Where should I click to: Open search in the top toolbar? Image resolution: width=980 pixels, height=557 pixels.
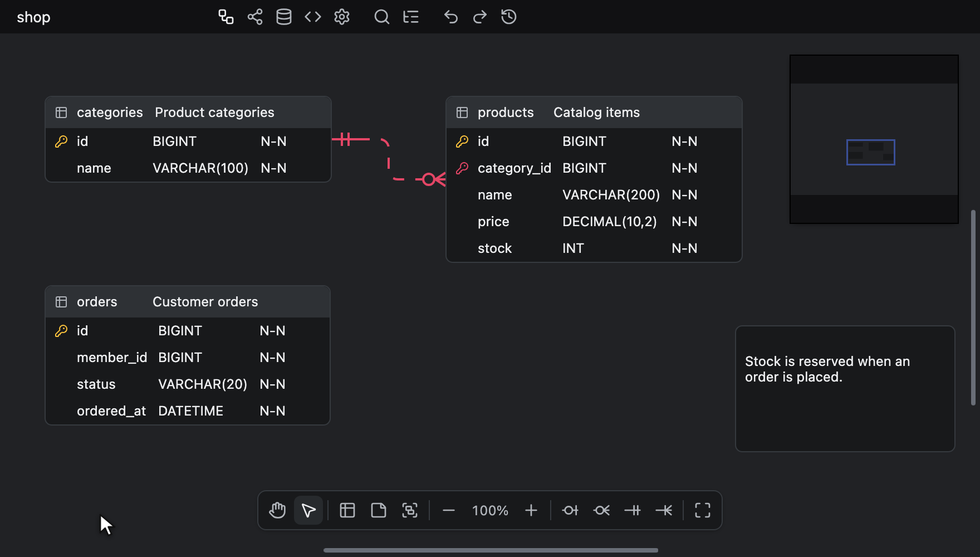[x=382, y=17]
